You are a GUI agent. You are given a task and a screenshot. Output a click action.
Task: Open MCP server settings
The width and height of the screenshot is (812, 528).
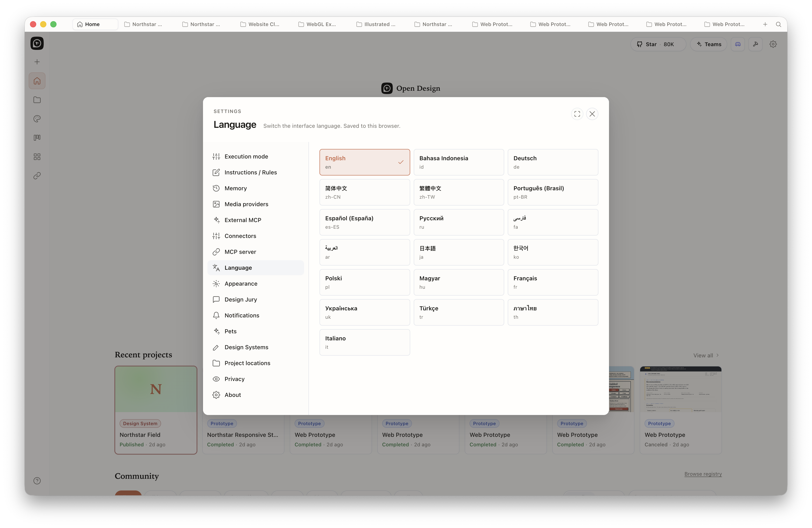[x=255, y=252]
